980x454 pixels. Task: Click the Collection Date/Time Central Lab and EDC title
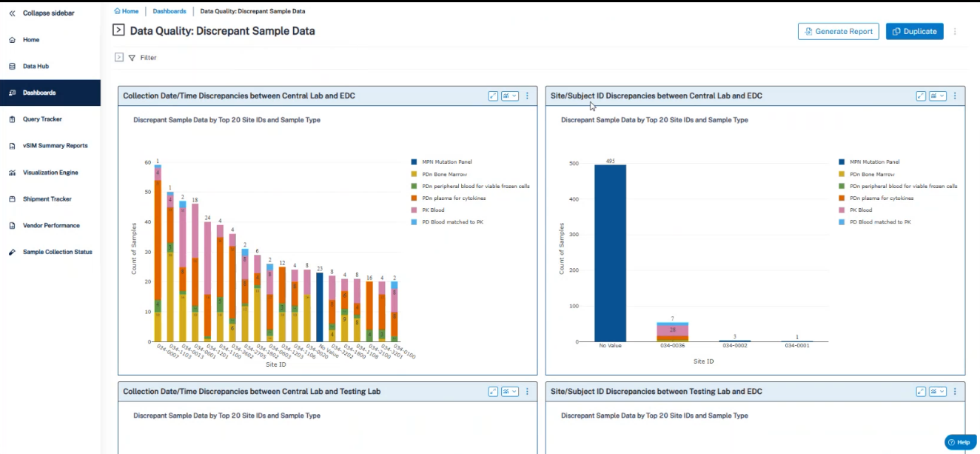tap(239, 96)
